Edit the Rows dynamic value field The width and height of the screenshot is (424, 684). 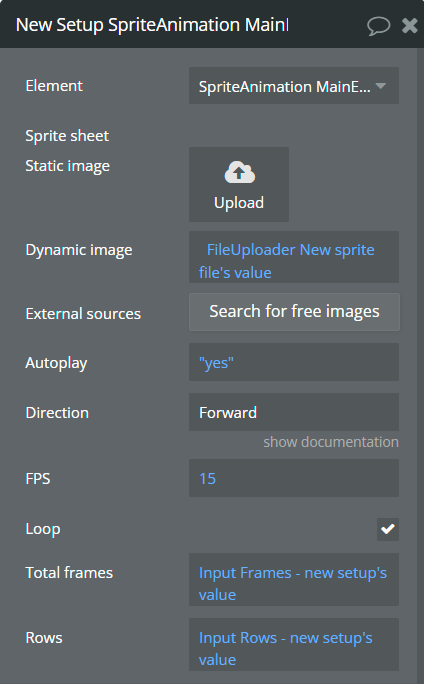[294, 645]
